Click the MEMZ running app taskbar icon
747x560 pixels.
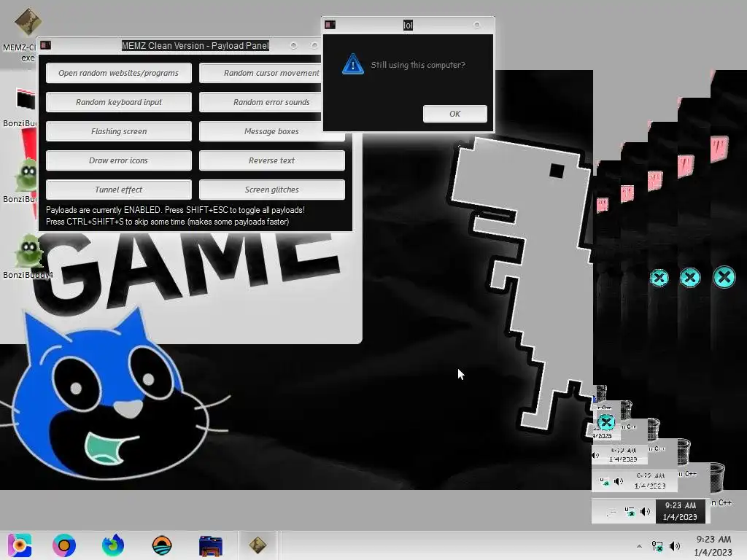pos(258,545)
